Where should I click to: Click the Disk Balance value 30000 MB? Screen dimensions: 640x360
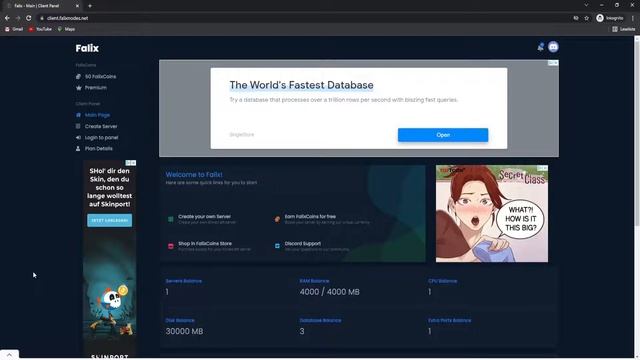[x=184, y=331]
